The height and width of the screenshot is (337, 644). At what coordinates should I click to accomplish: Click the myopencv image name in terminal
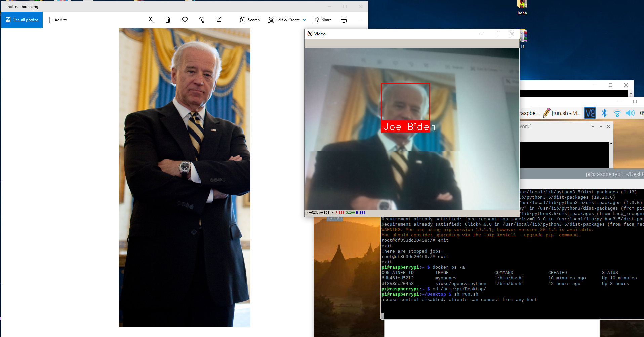tap(446, 278)
